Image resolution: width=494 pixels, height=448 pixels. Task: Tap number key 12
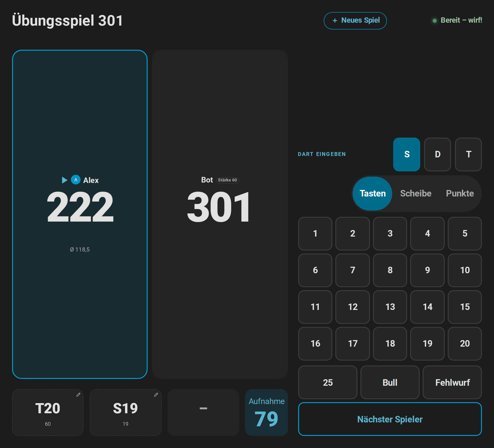click(352, 307)
